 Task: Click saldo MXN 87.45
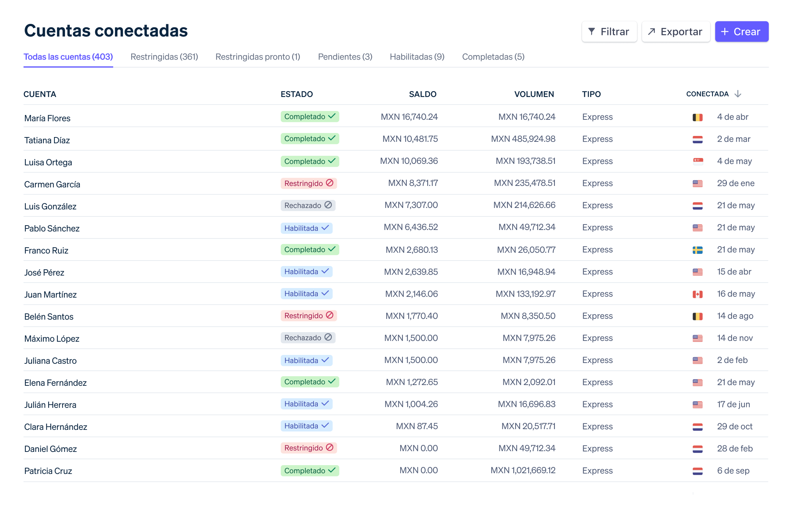pos(417,426)
